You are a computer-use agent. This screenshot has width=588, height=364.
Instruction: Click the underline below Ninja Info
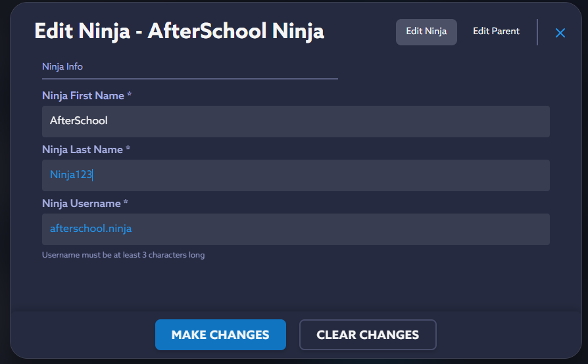[189, 79]
